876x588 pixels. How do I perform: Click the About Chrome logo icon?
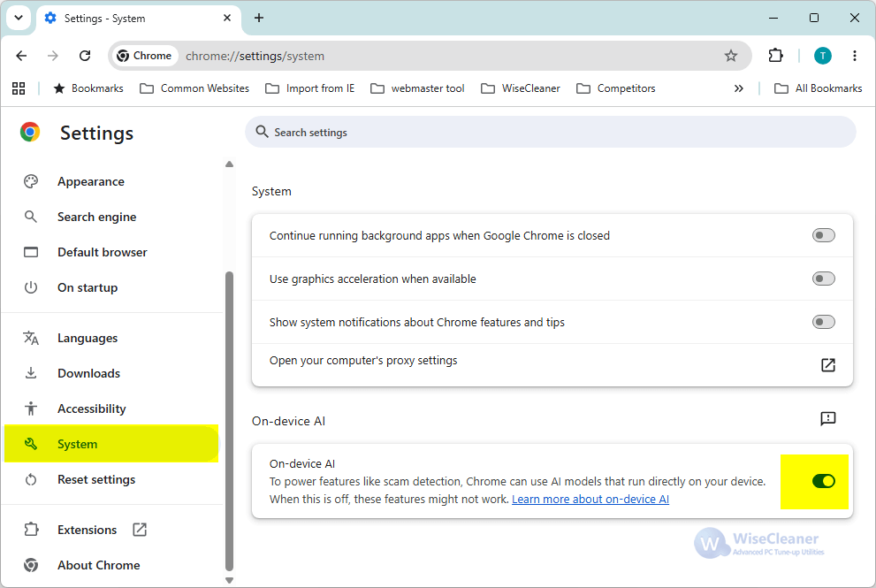pyautogui.click(x=31, y=565)
